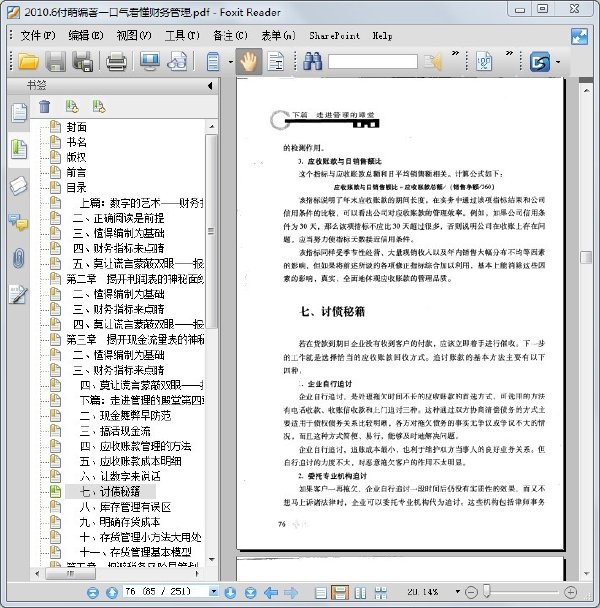The height and width of the screenshot is (608, 600).
Task: Expand more toolbar items after search
Action: pyautogui.click(x=455, y=53)
